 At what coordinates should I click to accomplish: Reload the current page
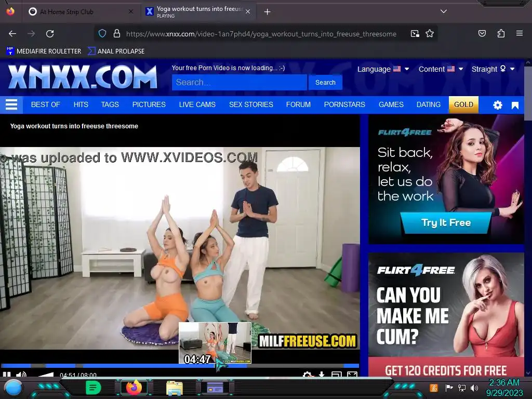[x=50, y=34]
